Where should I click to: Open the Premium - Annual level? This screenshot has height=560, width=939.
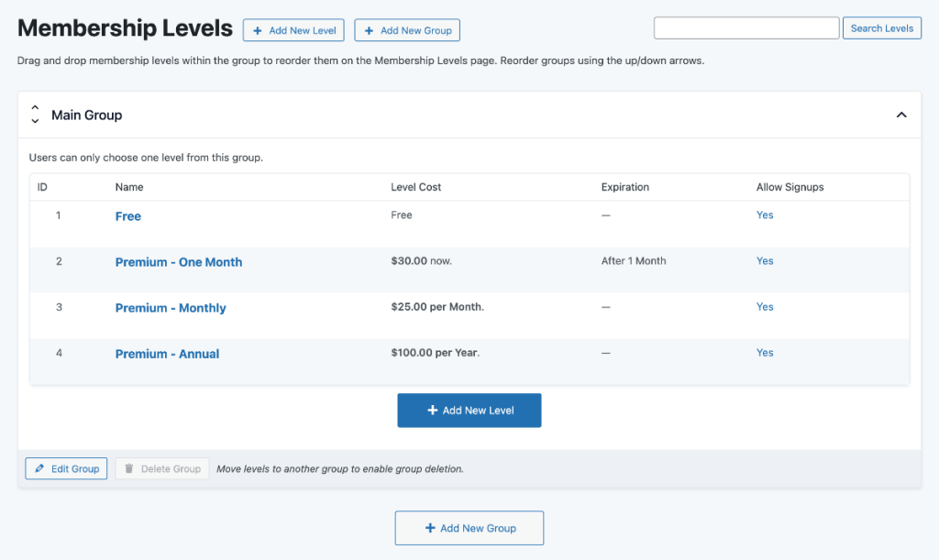167,354
